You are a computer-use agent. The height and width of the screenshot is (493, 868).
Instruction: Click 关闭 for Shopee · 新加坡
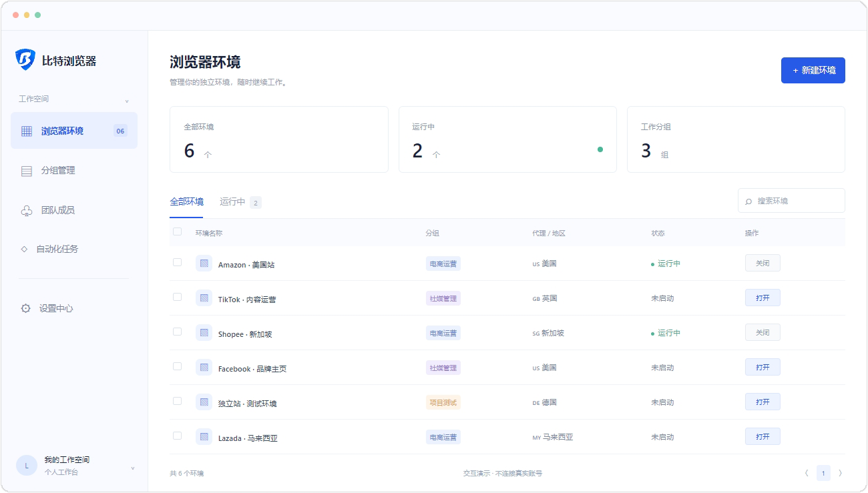pyautogui.click(x=763, y=332)
